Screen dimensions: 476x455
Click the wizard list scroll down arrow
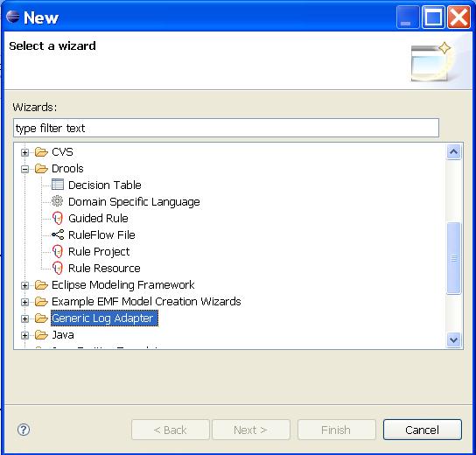click(x=453, y=339)
